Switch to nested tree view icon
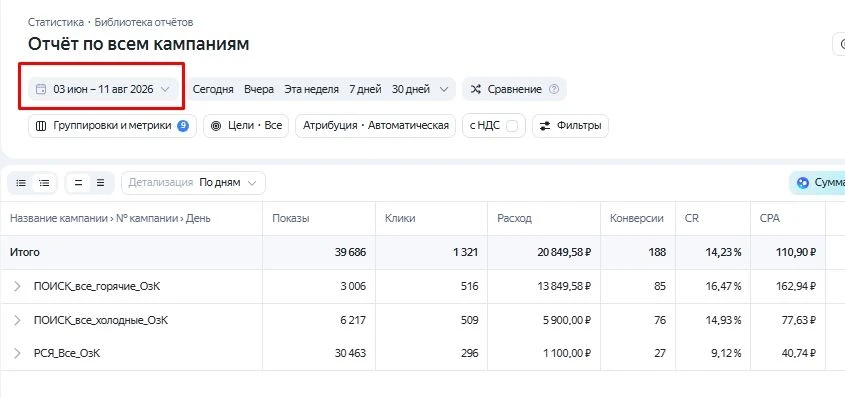Image resolution: width=845 pixels, height=398 pixels. pyautogui.click(x=45, y=183)
